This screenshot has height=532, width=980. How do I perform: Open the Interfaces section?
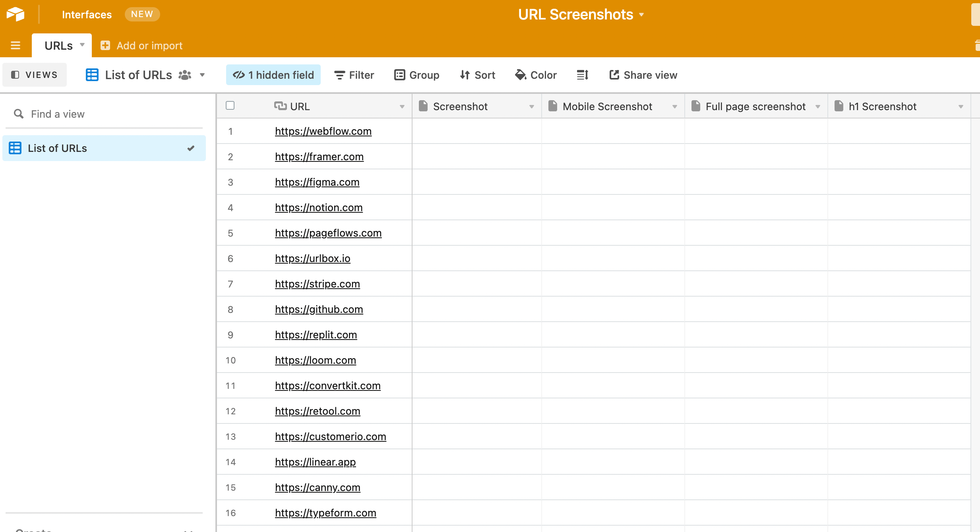[87, 14]
